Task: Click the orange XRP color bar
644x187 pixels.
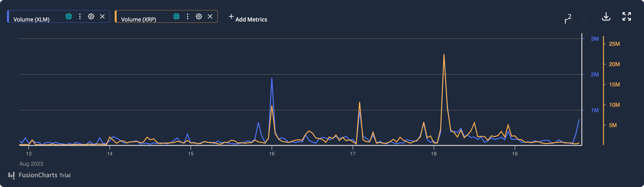Action: pos(116,16)
